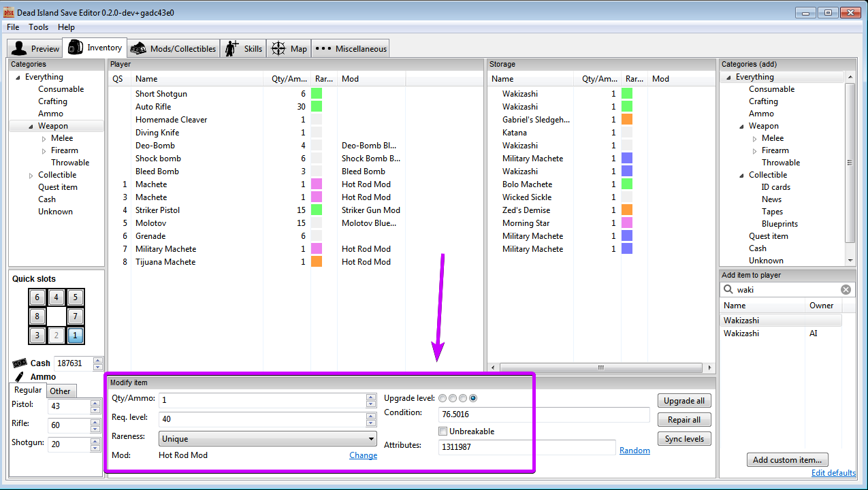Switch to the Other ammo tab

(x=60, y=391)
